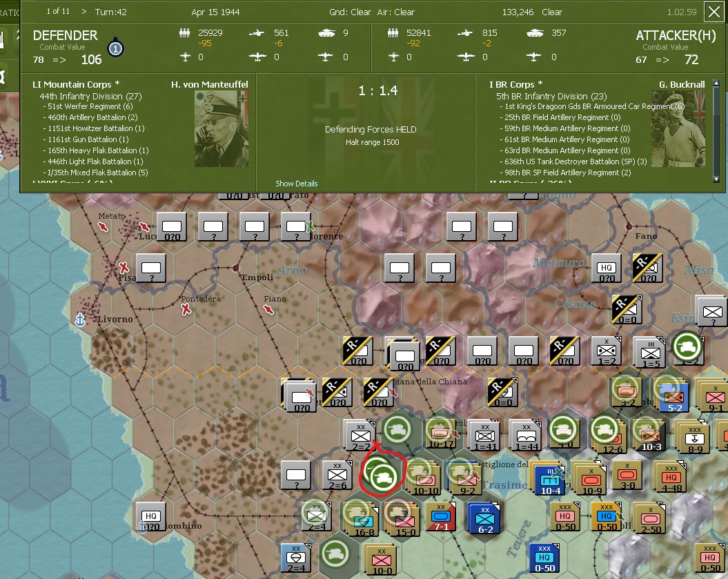
Task: Click the grey 2=6 infantry counter
Action: [x=337, y=475]
